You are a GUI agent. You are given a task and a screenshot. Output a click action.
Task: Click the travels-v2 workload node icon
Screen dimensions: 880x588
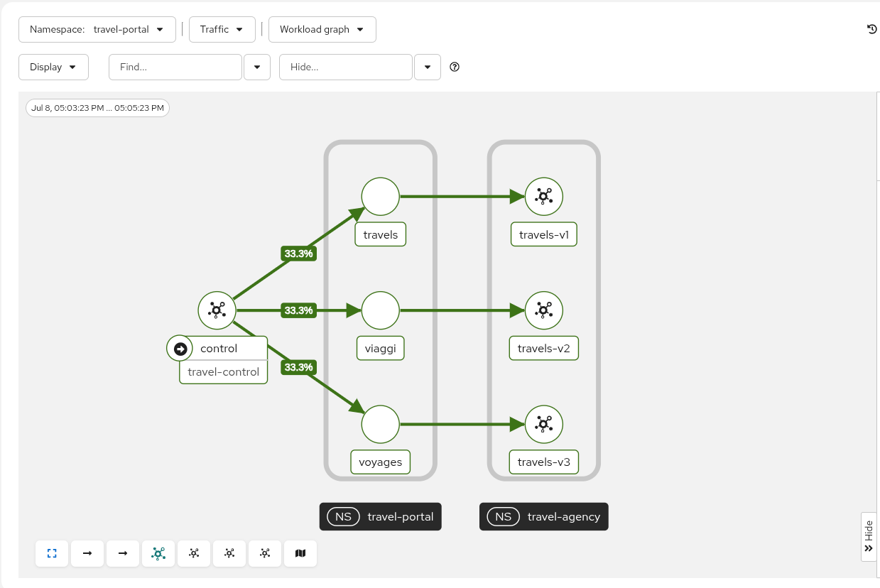(544, 310)
